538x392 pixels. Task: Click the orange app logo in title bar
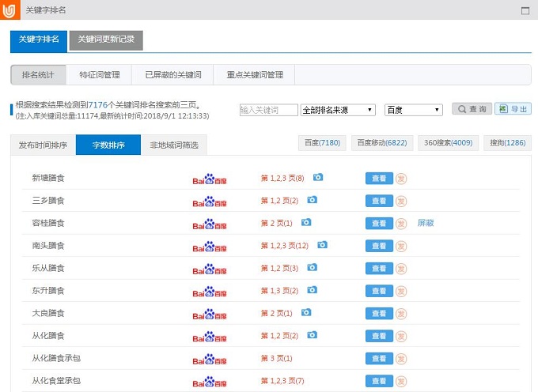click(11, 9)
